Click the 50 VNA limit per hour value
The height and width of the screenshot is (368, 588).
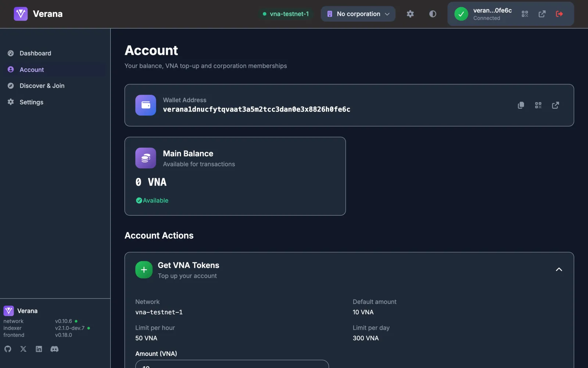point(146,338)
